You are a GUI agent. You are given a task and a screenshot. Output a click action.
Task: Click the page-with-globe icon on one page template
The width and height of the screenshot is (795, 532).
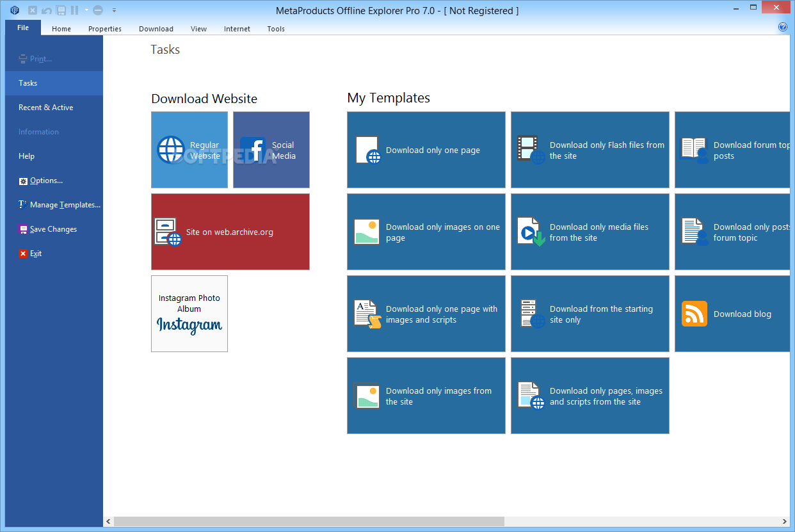point(368,150)
